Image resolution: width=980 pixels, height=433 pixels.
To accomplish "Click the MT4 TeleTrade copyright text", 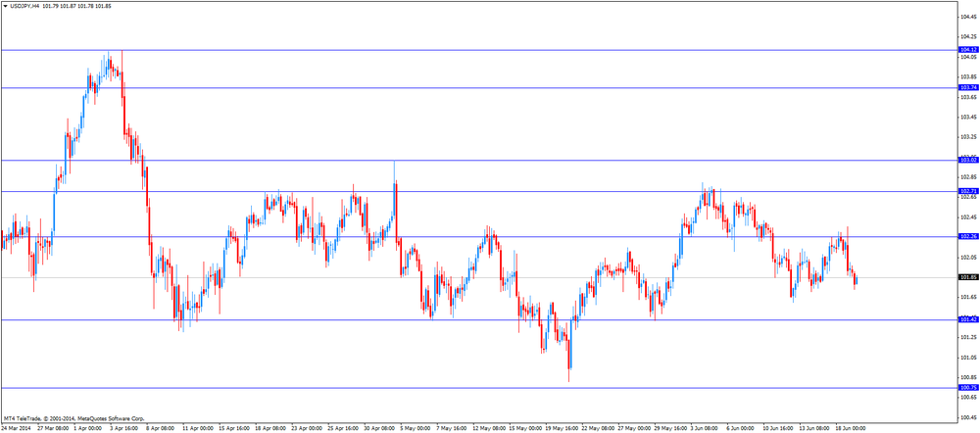I will [73, 418].
